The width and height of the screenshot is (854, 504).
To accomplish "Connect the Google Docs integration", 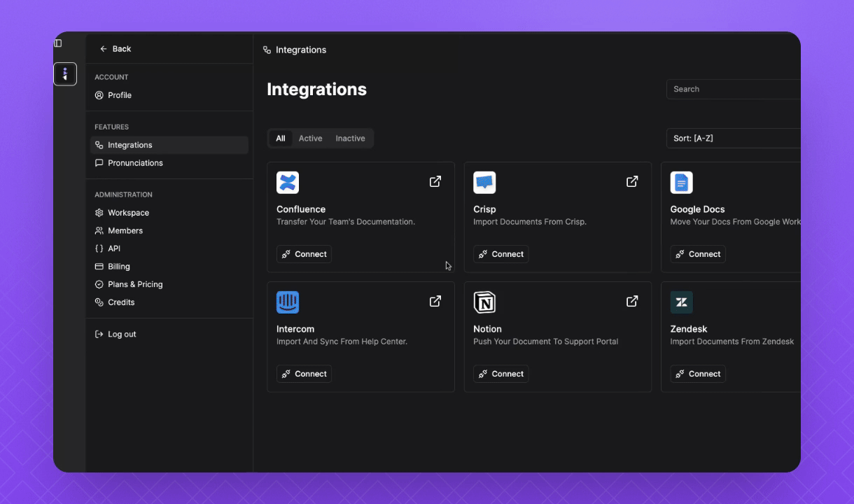I will [x=698, y=254].
